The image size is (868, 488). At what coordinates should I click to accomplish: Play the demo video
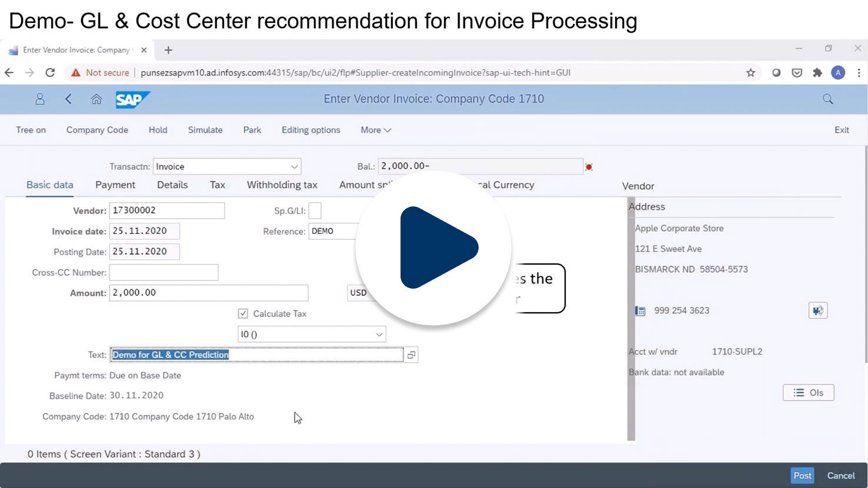tap(433, 248)
